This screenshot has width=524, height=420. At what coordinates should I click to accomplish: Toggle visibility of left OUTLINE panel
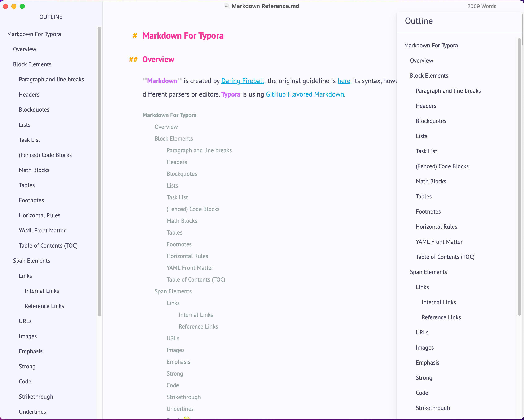[51, 17]
